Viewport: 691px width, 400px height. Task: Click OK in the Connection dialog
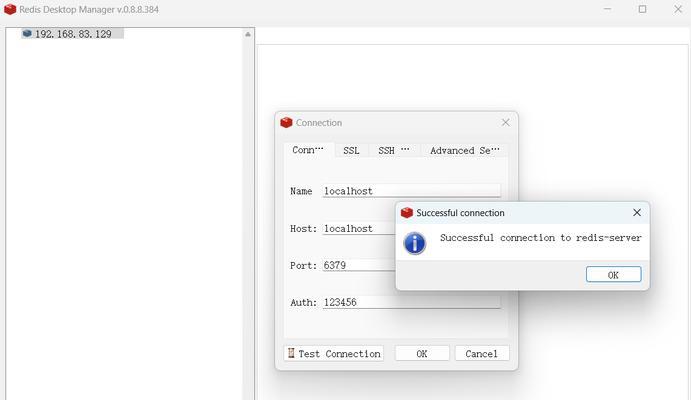point(422,353)
